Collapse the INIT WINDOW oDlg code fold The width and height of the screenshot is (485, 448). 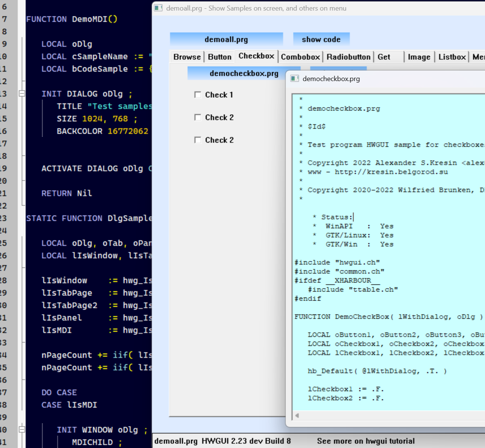click(22, 430)
